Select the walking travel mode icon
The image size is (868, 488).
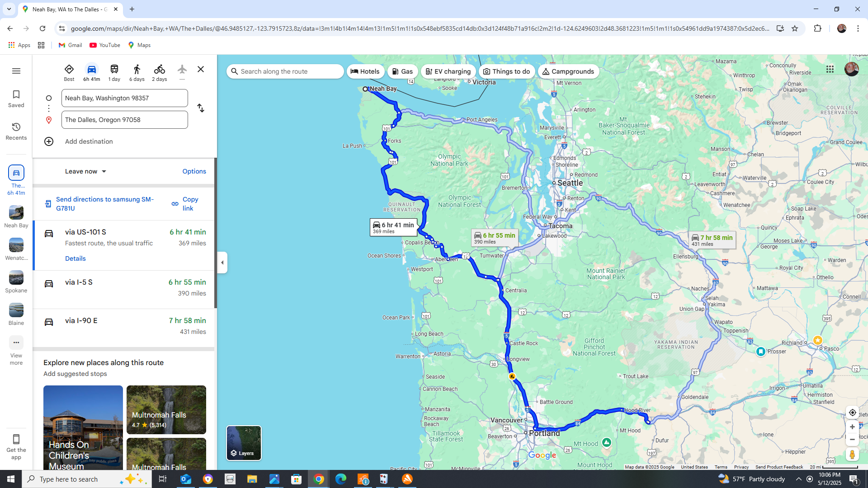pos(137,70)
